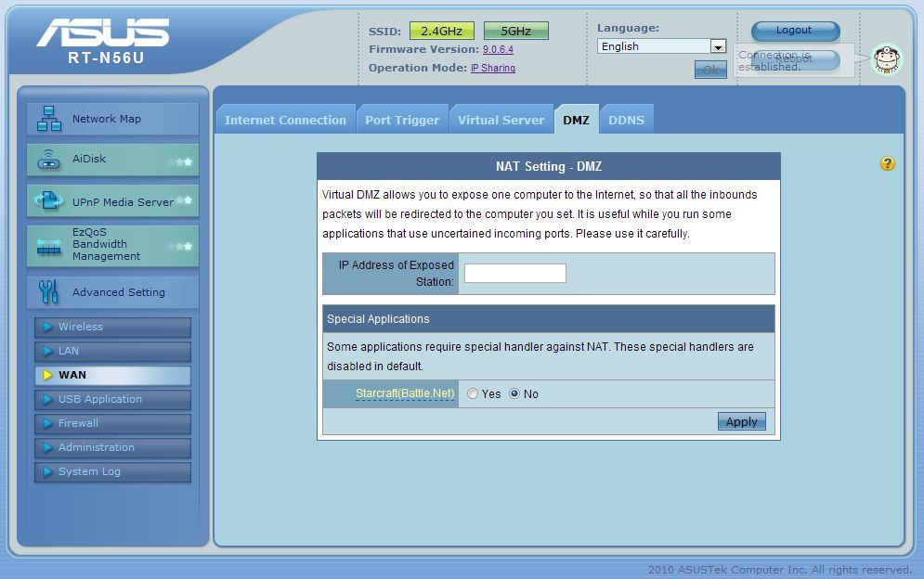Click the ASUS logo

103,33
